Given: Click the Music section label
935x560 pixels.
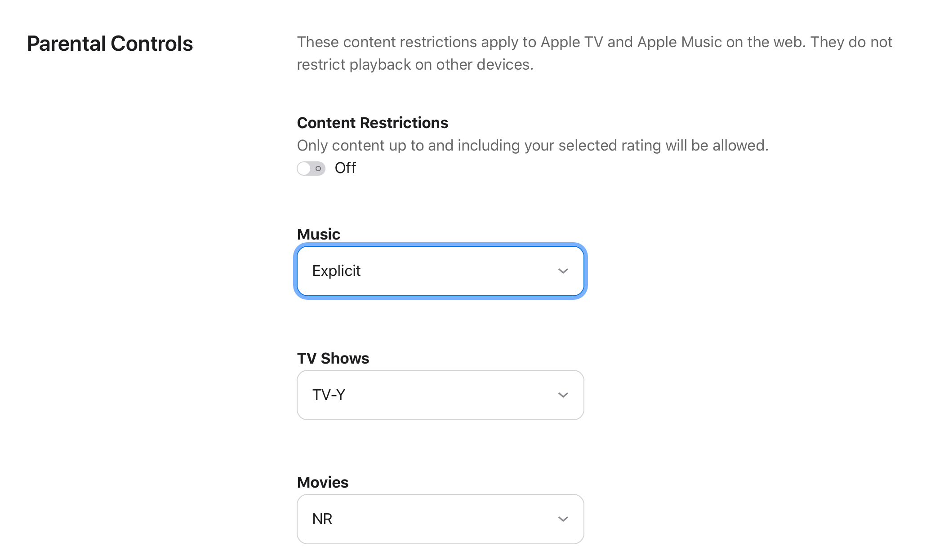Looking at the screenshot, I should 319,234.
